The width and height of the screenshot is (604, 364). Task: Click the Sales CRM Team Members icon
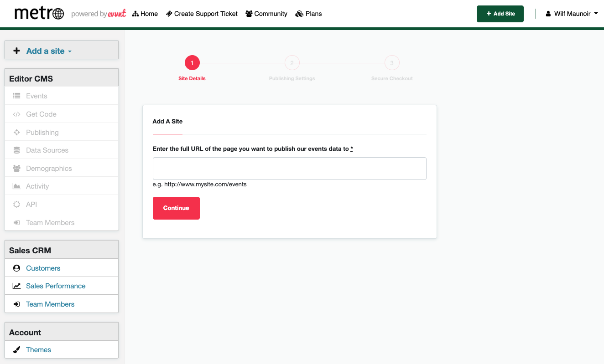point(17,304)
